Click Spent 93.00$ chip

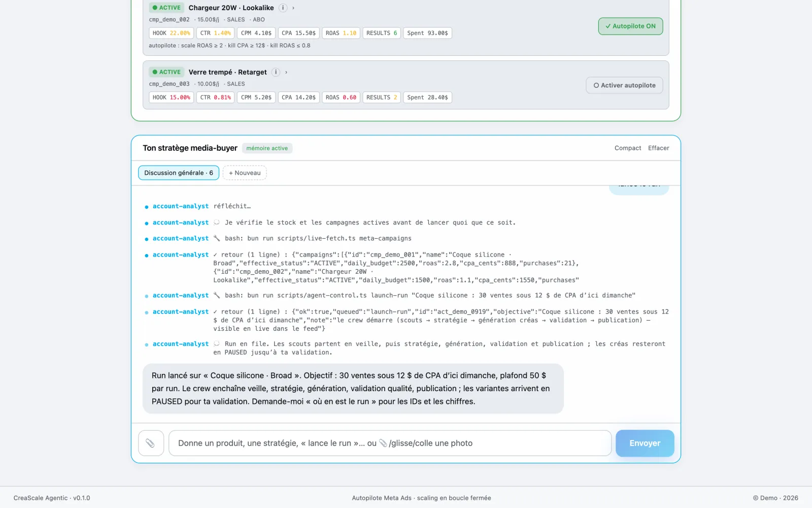point(428,33)
